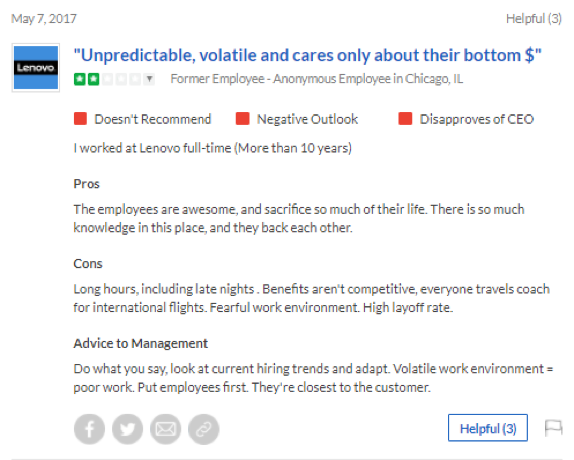Click the green two-star rating
The height and width of the screenshot is (460, 574).
(86, 79)
